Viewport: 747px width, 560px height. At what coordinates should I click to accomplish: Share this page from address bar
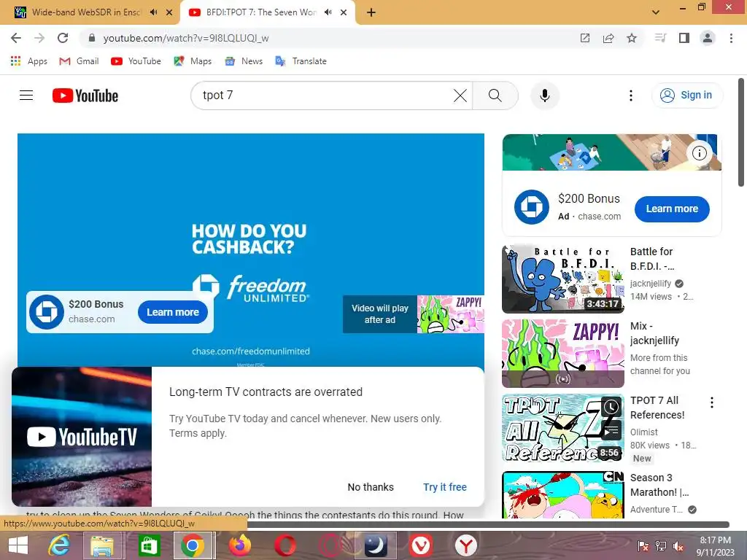pyautogui.click(x=608, y=38)
